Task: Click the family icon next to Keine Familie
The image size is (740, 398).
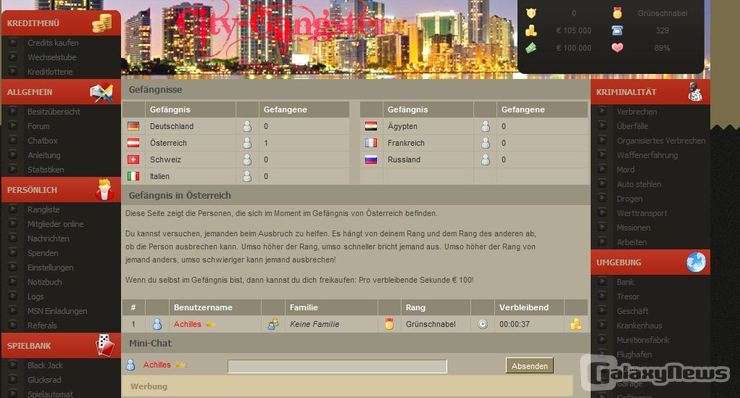Action: coord(273,324)
